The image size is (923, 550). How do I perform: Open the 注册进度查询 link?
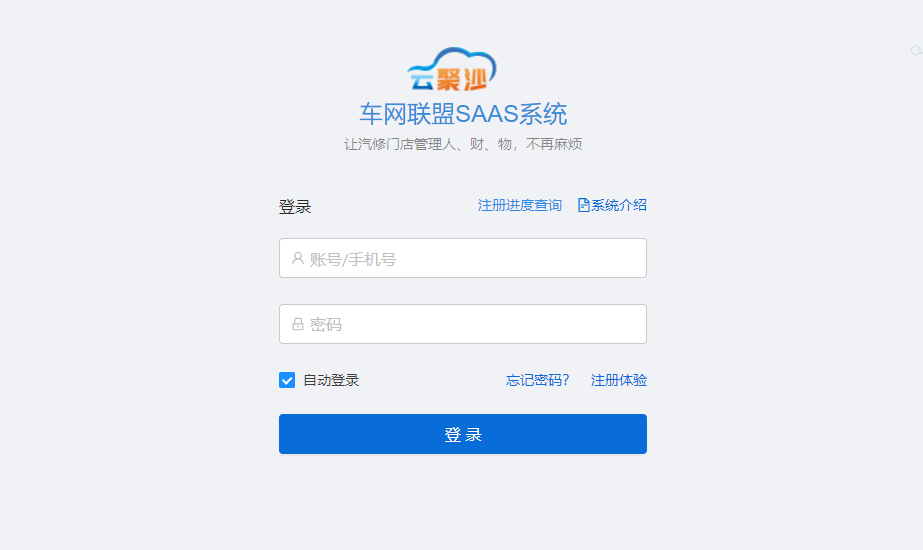click(x=519, y=205)
